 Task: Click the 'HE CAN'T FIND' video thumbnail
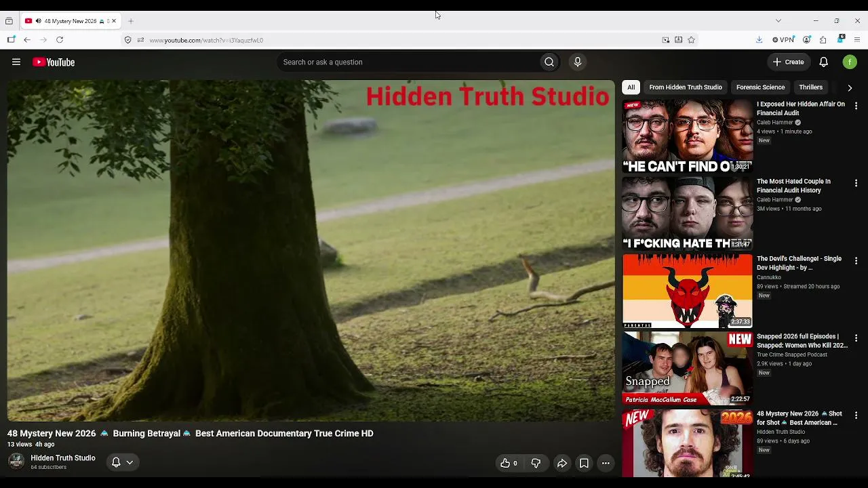point(688,137)
